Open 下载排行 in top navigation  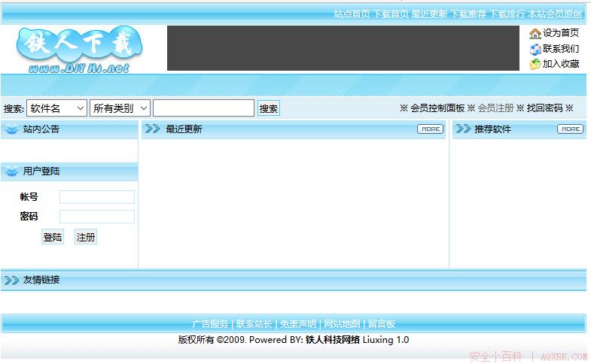tap(507, 14)
